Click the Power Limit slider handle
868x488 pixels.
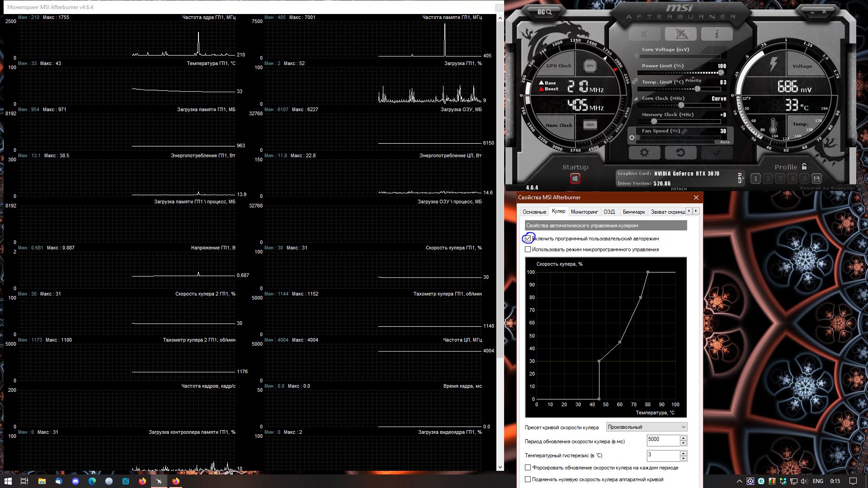[x=721, y=72]
